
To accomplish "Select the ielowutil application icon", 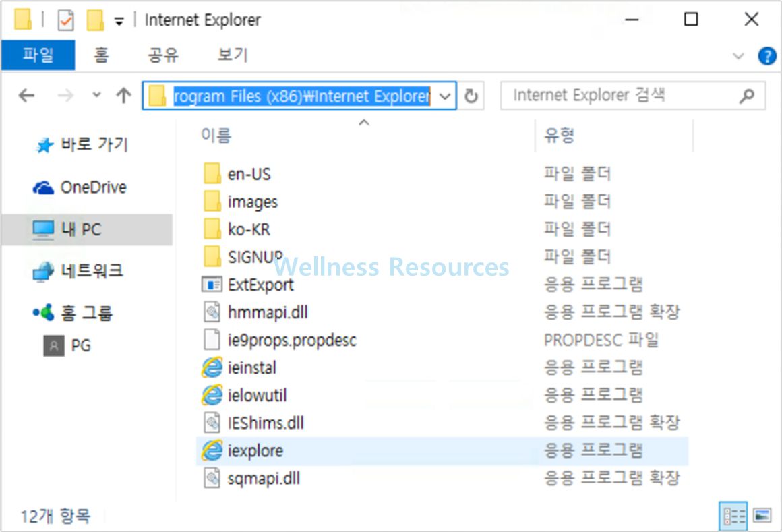I will click(212, 395).
